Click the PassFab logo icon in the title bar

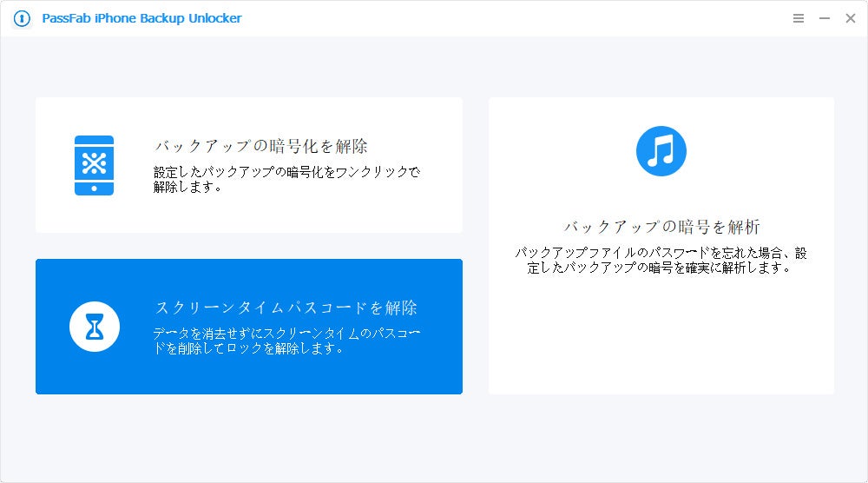pyautogui.click(x=22, y=18)
